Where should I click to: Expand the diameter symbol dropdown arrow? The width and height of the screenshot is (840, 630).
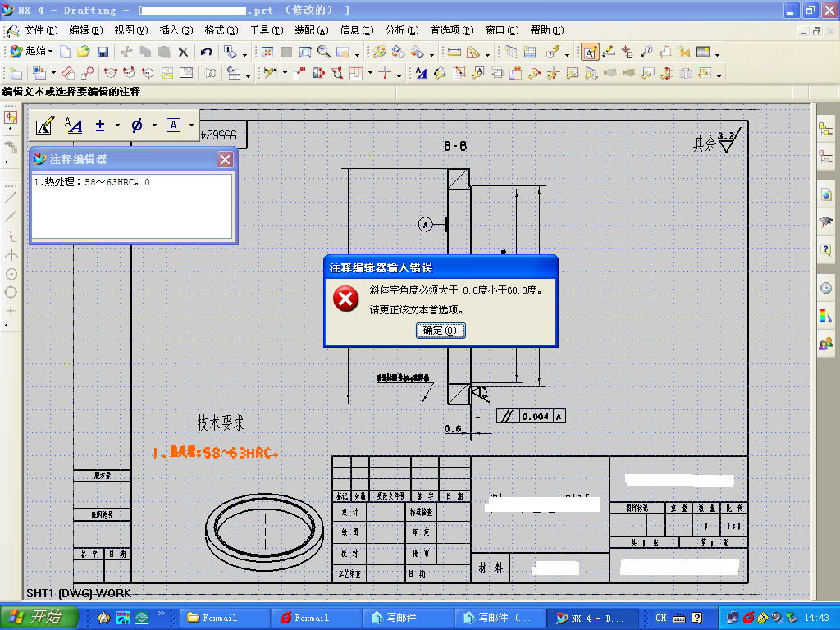point(154,126)
